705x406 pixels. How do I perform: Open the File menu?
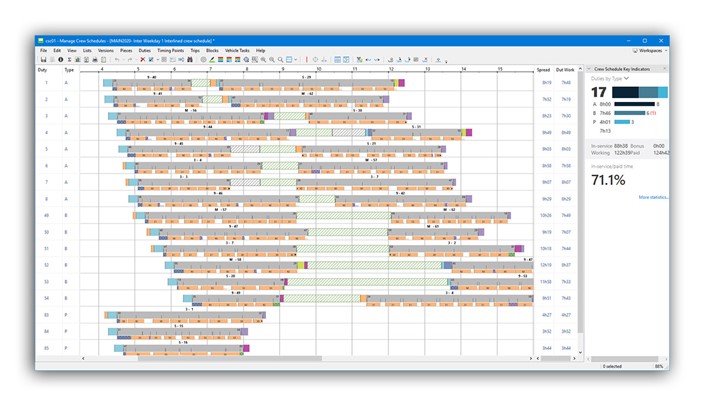pyautogui.click(x=44, y=50)
